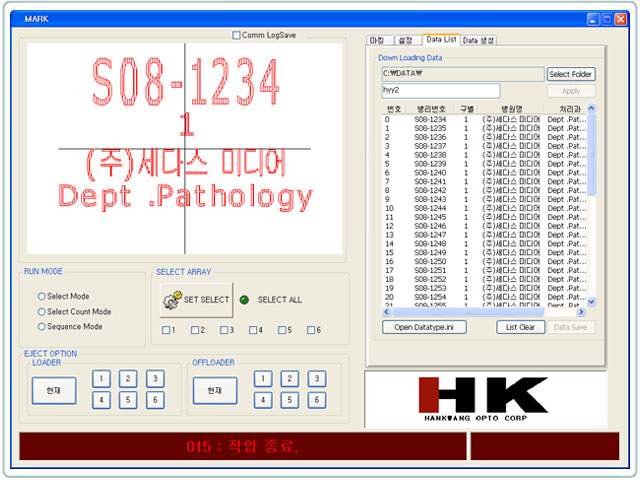Choose the Select Count Mode option
640x480 pixels.
pos(41,312)
